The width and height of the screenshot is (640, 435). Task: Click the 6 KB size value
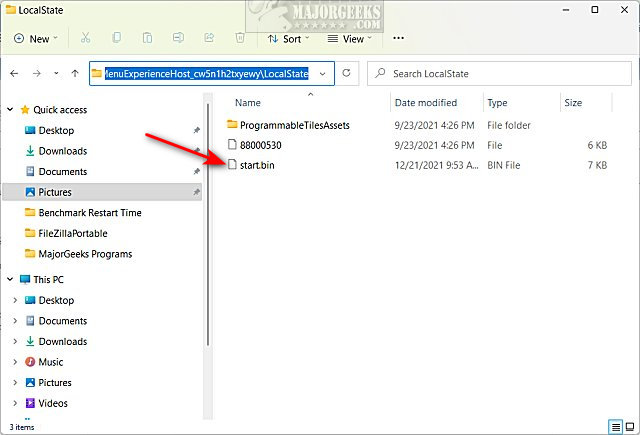click(x=597, y=145)
